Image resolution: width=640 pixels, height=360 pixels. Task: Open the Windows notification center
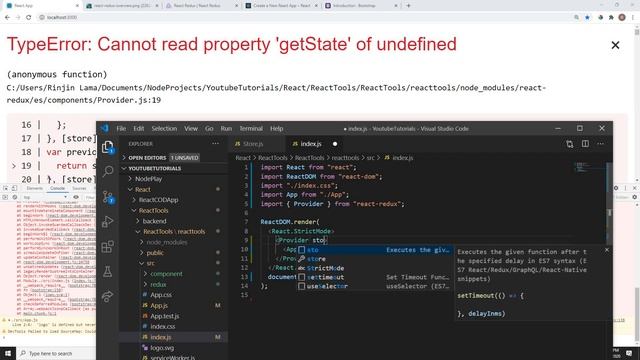click(629, 353)
